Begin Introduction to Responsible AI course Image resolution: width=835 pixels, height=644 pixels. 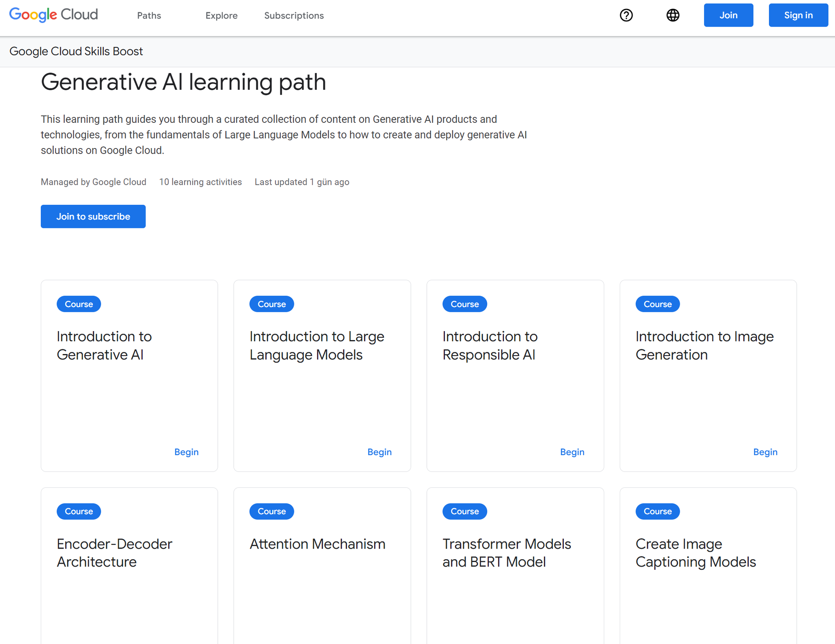pos(572,452)
